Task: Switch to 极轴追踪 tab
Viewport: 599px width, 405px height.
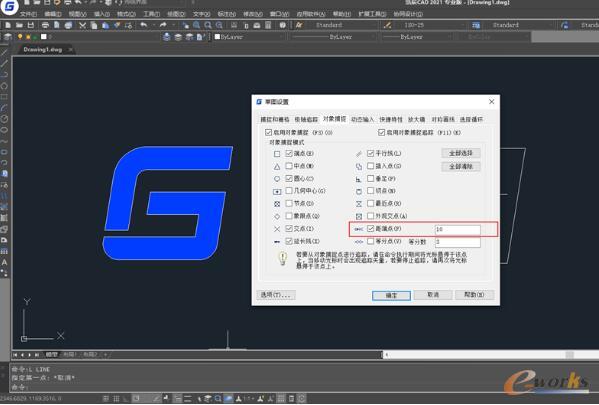Action: pos(306,120)
